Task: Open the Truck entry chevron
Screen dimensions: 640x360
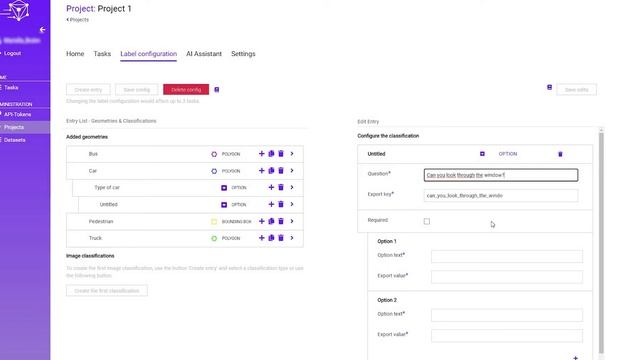Action: click(292, 238)
